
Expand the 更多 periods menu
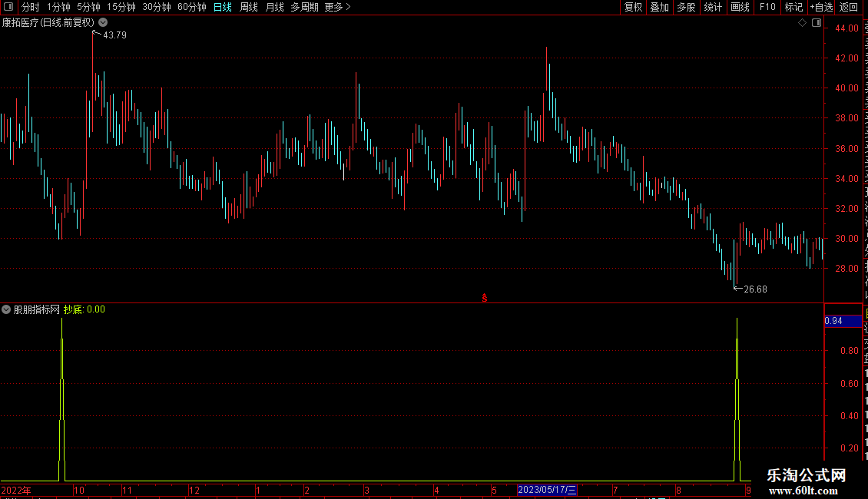(x=338, y=7)
